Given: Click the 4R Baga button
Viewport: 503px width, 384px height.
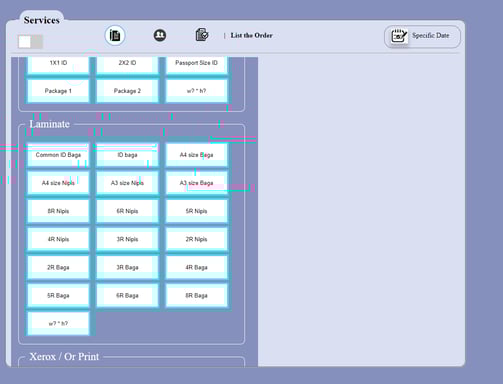Looking at the screenshot, I should (x=197, y=267).
